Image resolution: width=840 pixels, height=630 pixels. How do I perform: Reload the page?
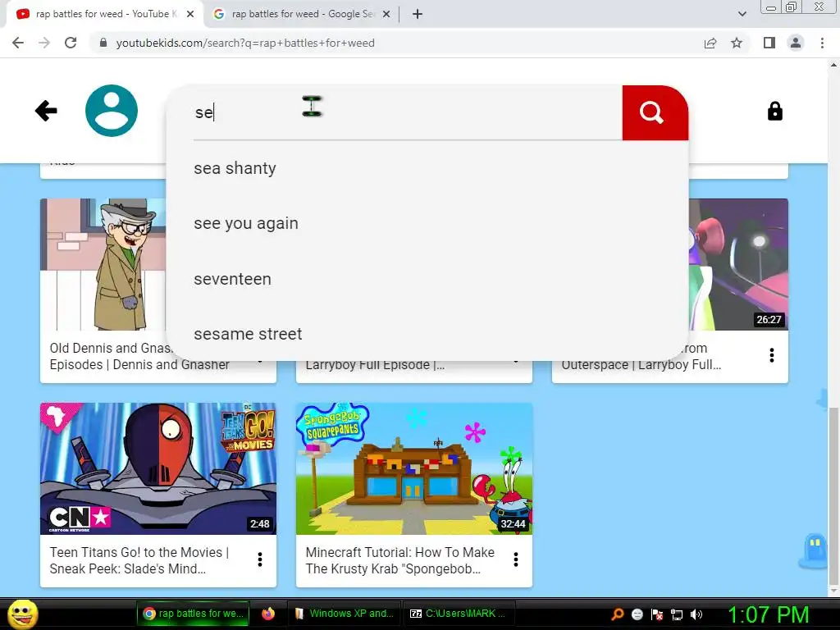tap(71, 43)
